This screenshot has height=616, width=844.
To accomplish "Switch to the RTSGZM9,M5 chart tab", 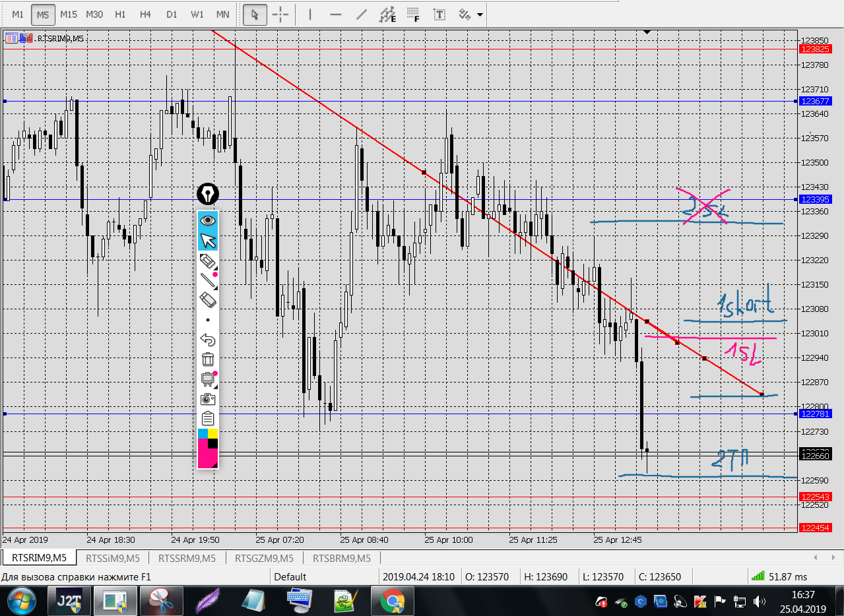I will [x=264, y=558].
